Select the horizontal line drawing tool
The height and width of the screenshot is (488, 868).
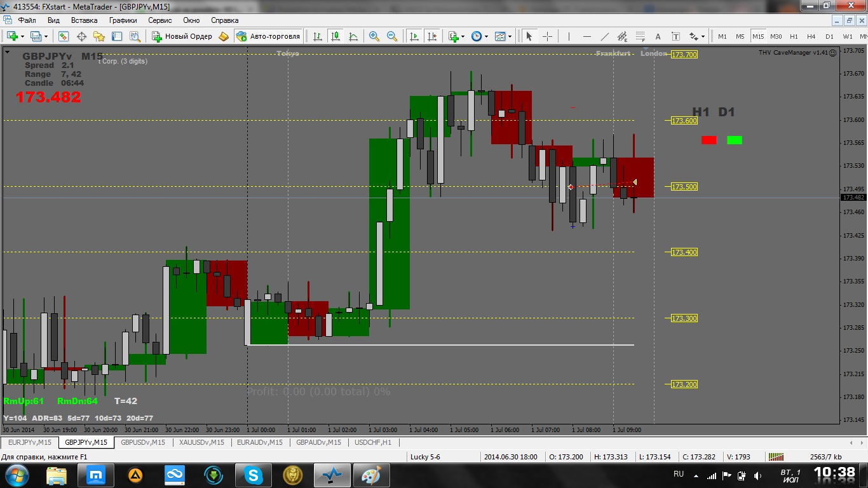coord(587,36)
